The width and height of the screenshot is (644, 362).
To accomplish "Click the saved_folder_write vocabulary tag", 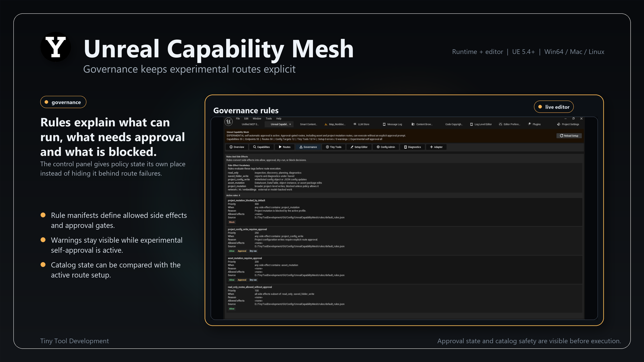I will (238, 176).
